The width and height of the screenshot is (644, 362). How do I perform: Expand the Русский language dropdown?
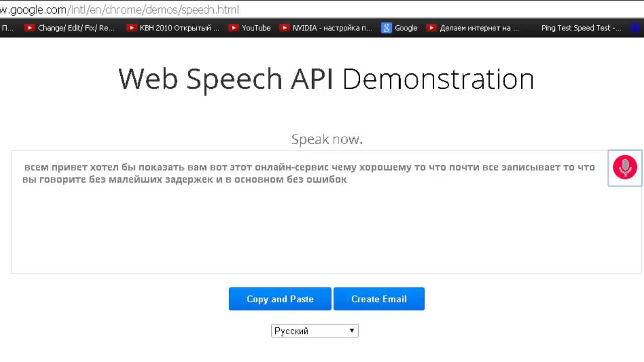(314, 331)
